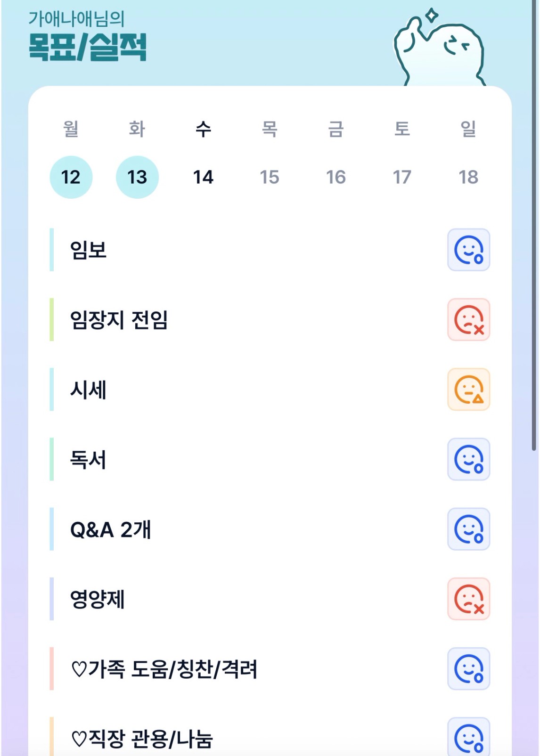Select Wednesday the 14th
This screenshot has width=540, height=756.
203,177
